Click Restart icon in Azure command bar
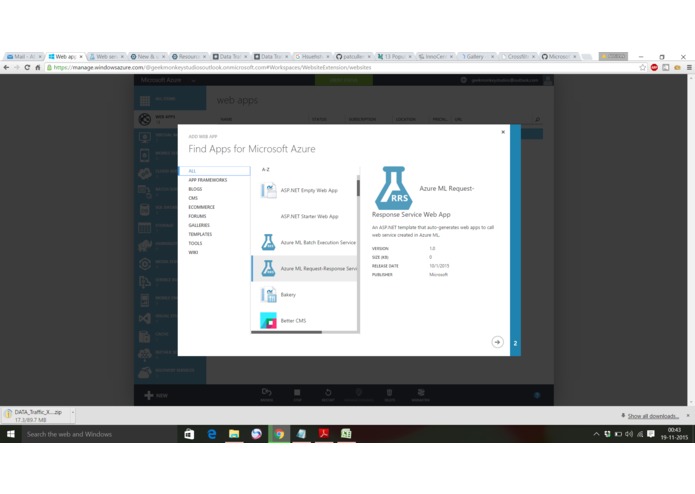Image resolution: width=695 pixels, height=494 pixels. point(328,393)
